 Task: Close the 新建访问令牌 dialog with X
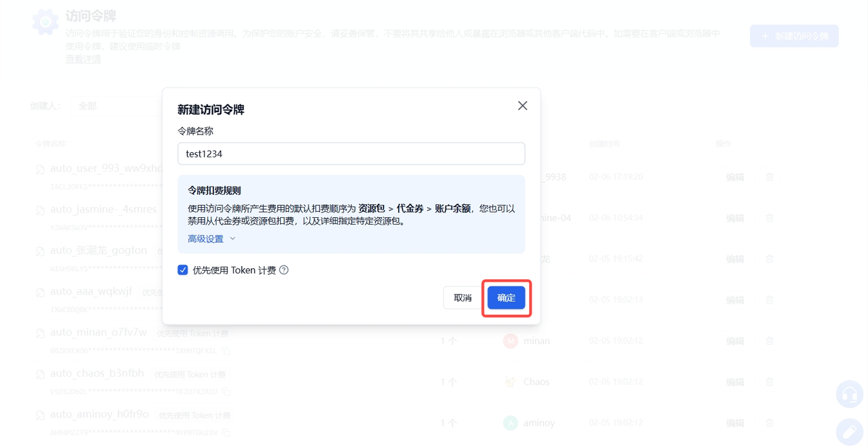coord(522,106)
